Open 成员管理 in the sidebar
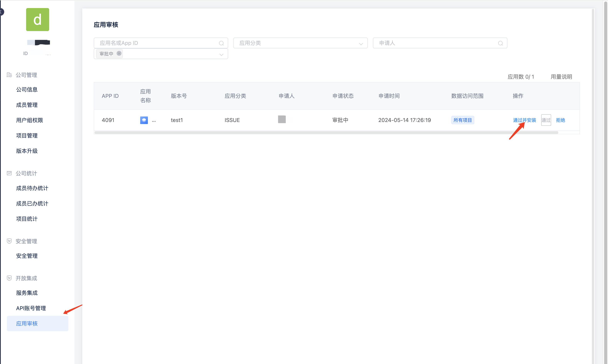Image resolution: width=608 pixels, height=364 pixels. point(27,105)
